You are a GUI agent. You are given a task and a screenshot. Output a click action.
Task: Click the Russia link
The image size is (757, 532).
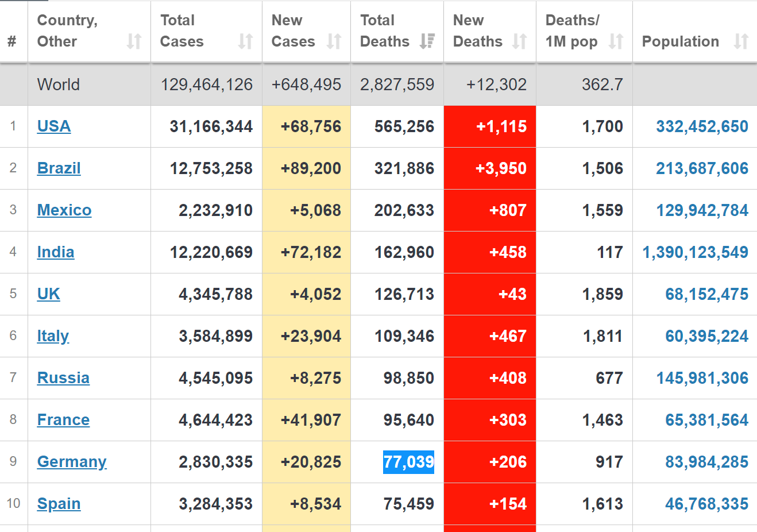coord(63,378)
